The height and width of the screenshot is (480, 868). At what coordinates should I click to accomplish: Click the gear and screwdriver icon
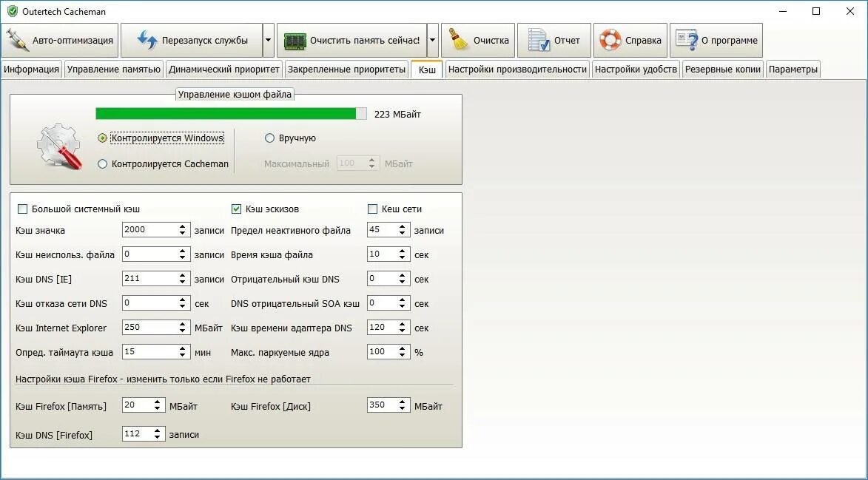pyautogui.click(x=59, y=146)
